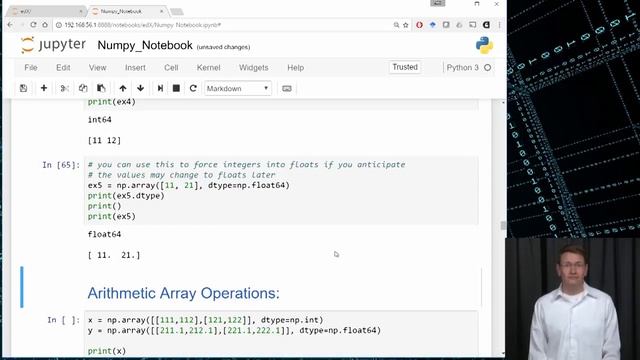Click the [11 12] output text

(x=104, y=140)
